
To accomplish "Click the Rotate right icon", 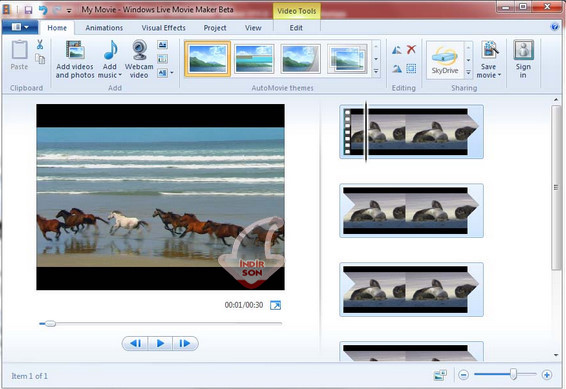I will pyautogui.click(x=397, y=68).
